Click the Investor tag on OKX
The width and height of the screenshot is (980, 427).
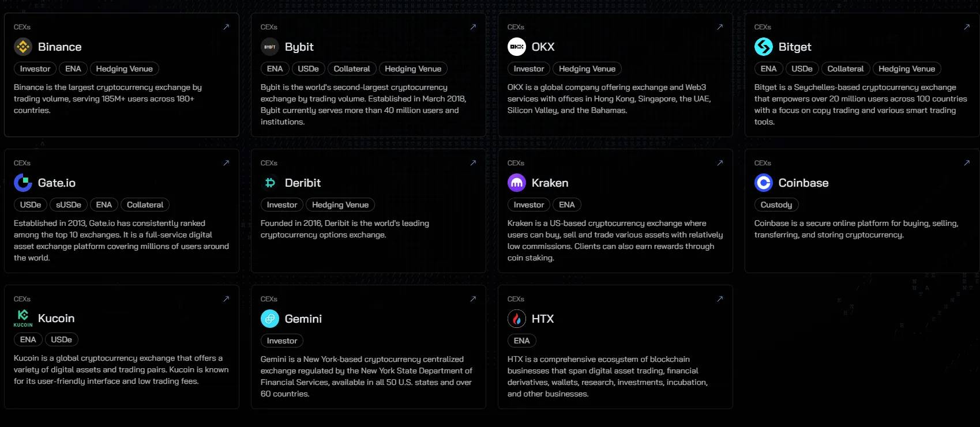[528, 69]
